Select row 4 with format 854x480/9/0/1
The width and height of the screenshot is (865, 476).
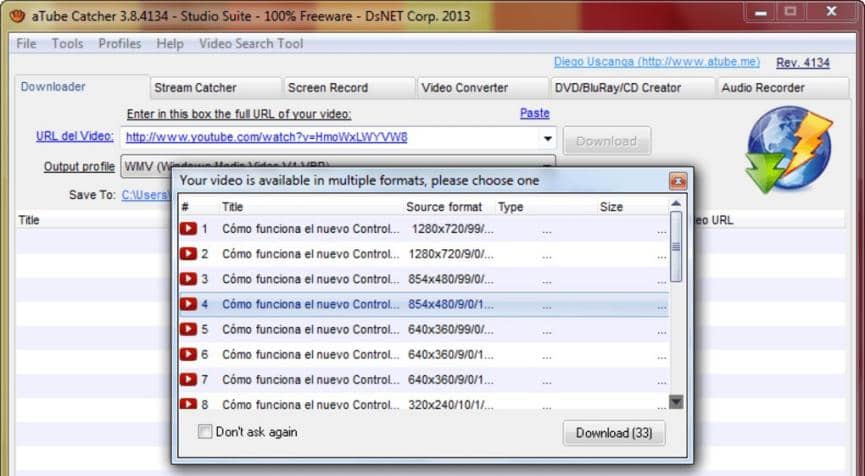point(424,304)
